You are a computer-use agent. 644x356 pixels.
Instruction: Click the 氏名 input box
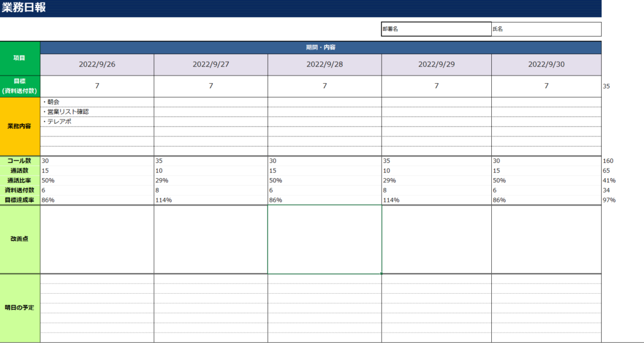pyautogui.click(x=546, y=29)
